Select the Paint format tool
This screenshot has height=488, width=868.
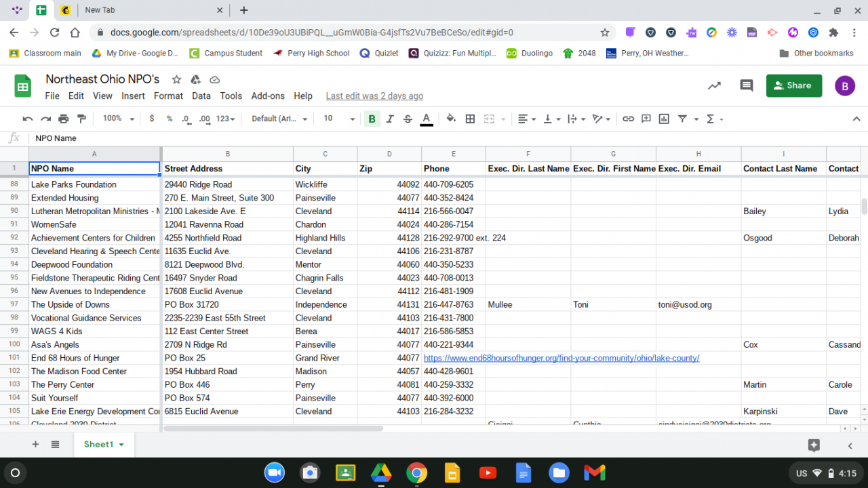tap(81, 119)
